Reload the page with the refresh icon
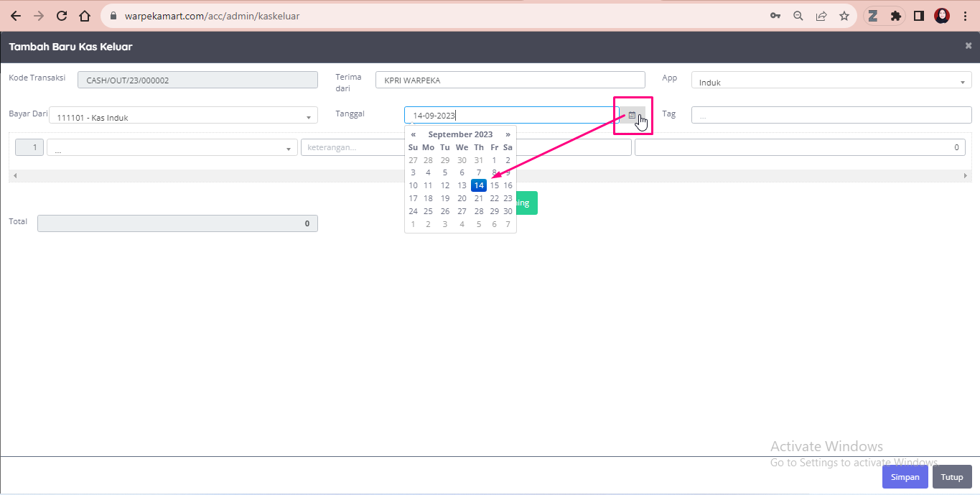 point(62,16)
